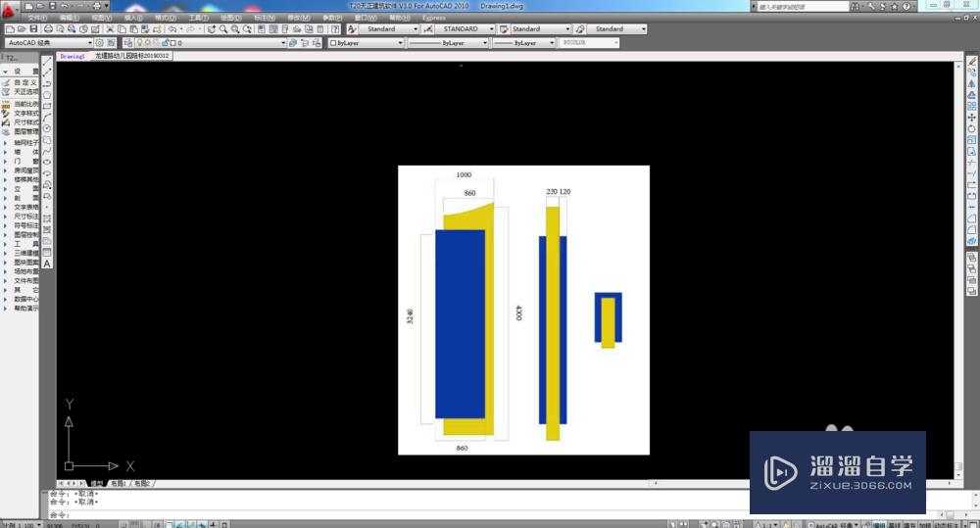Click the blue rectangle in the drawing

point(460,324)
